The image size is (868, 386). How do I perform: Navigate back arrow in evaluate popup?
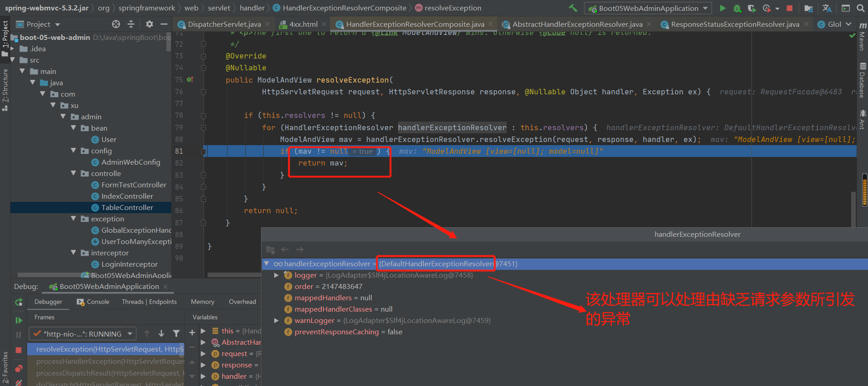285,249
